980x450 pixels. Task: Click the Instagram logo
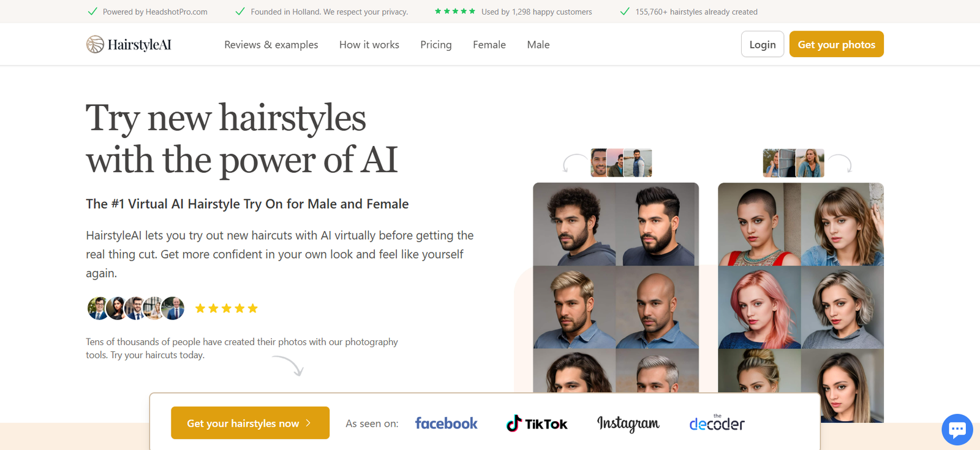[x=628, y=424]
